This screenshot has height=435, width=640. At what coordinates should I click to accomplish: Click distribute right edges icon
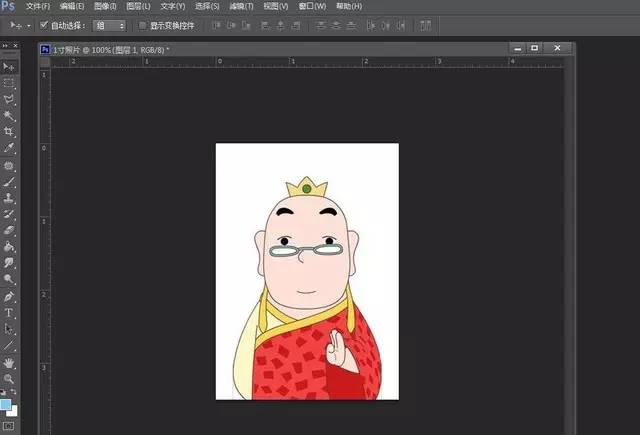pos(401,26)
